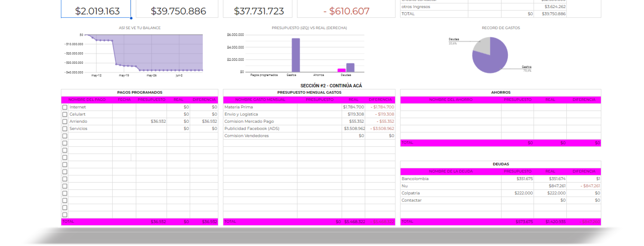
Task: Check the checkbox beside Servicios
Action: click(65, 129)
